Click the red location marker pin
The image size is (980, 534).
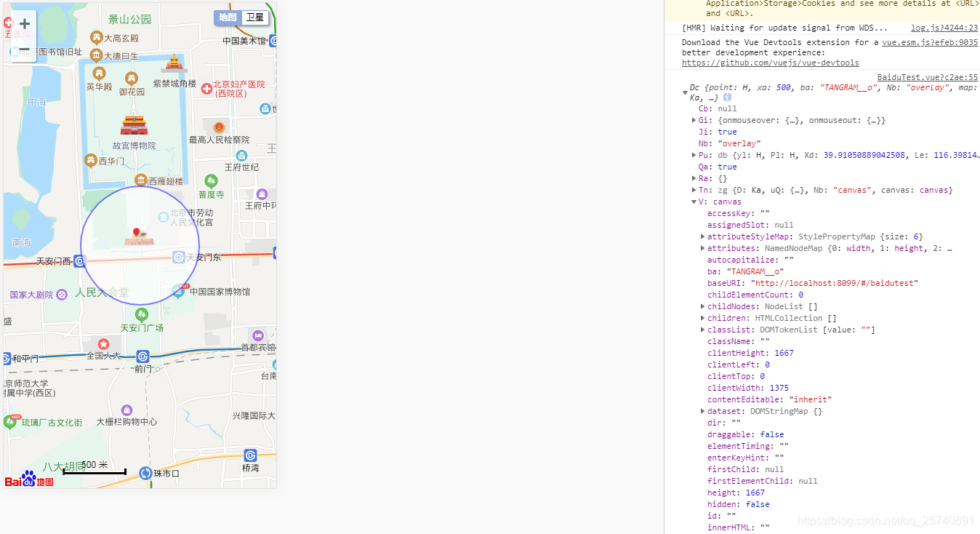[135, 234]
